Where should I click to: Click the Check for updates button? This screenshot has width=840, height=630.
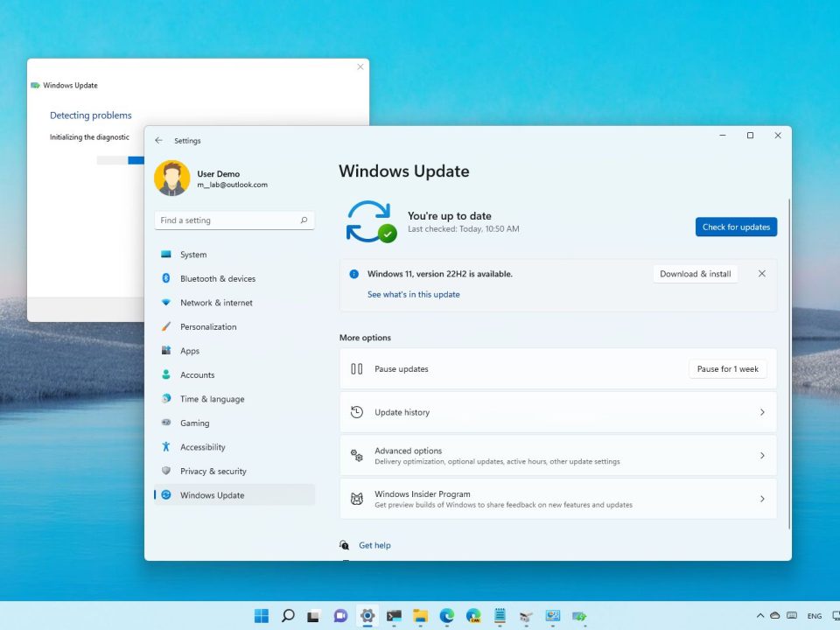coord(736,227)
